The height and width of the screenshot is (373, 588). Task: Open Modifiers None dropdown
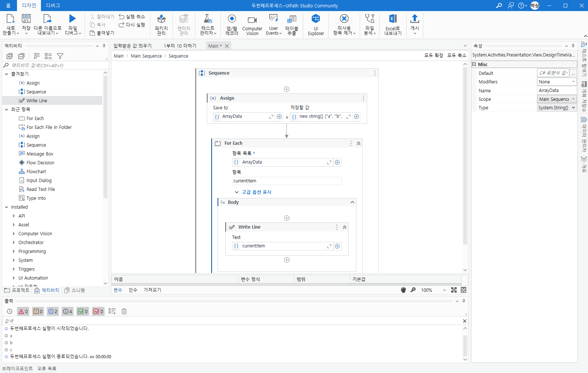[x=557, y=82]
